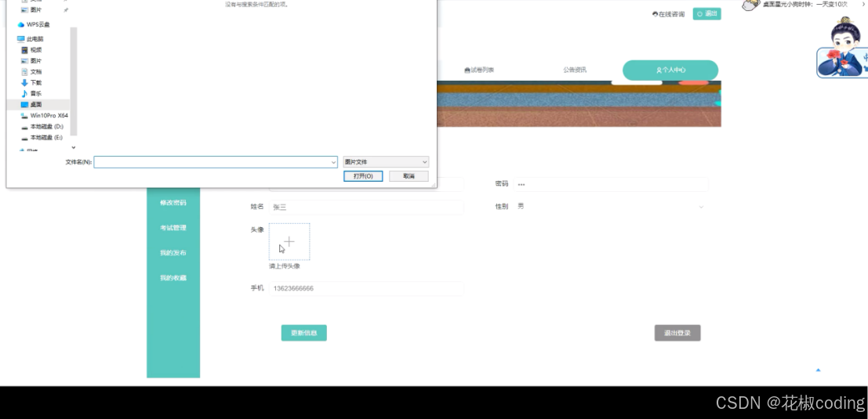Click the 手机 field with 13623666666
Viewport: 868px width, 419px height.
tap(366, 288)
